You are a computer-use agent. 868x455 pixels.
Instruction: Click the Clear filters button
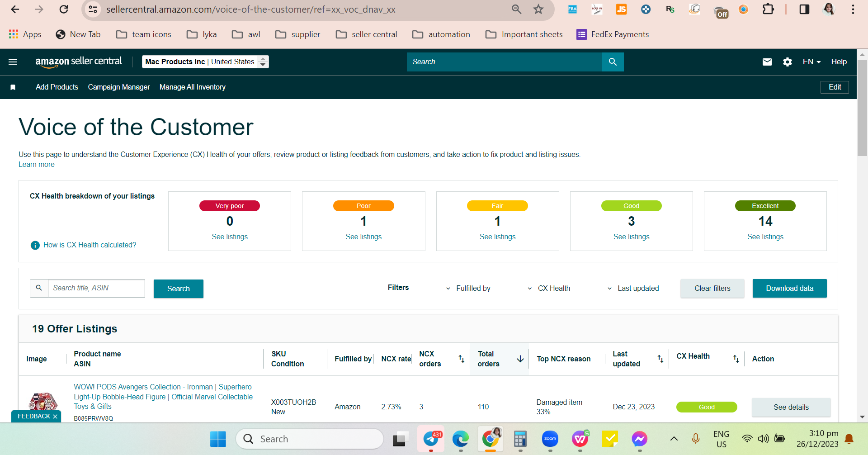click(712, 289)
